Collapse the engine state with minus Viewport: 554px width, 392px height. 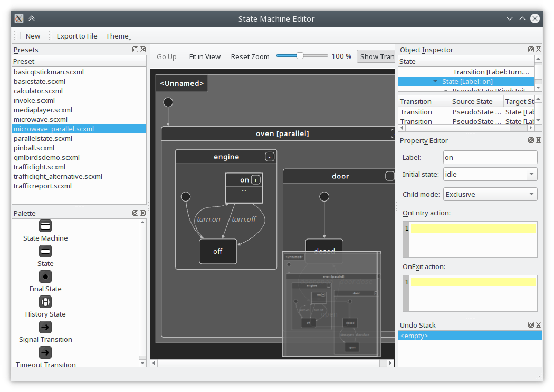(x=270, y=157)
